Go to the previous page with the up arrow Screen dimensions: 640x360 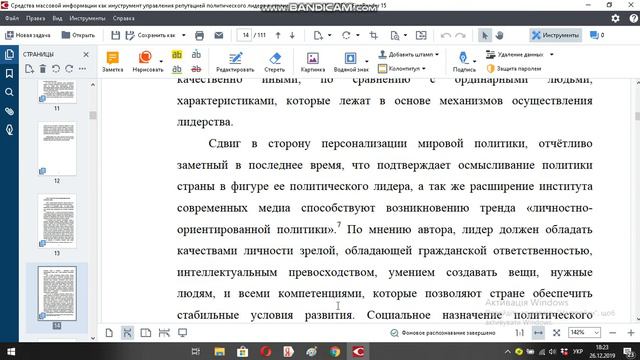(x=278, y=36)
